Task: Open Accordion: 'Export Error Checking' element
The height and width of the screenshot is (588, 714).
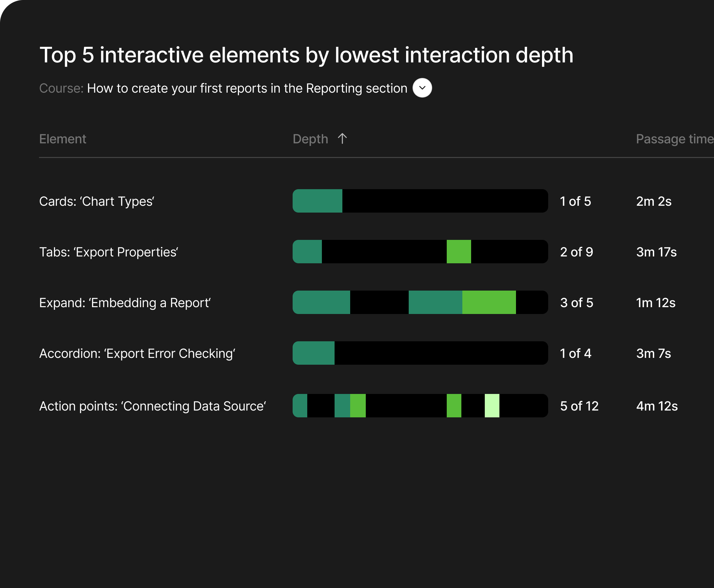Action: coord(137,353)
